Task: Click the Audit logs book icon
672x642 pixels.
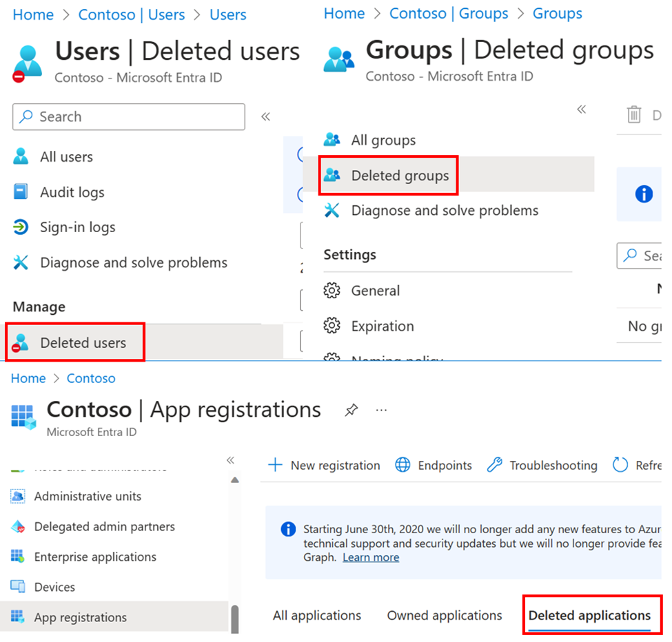Action: (x=21, y=192)
